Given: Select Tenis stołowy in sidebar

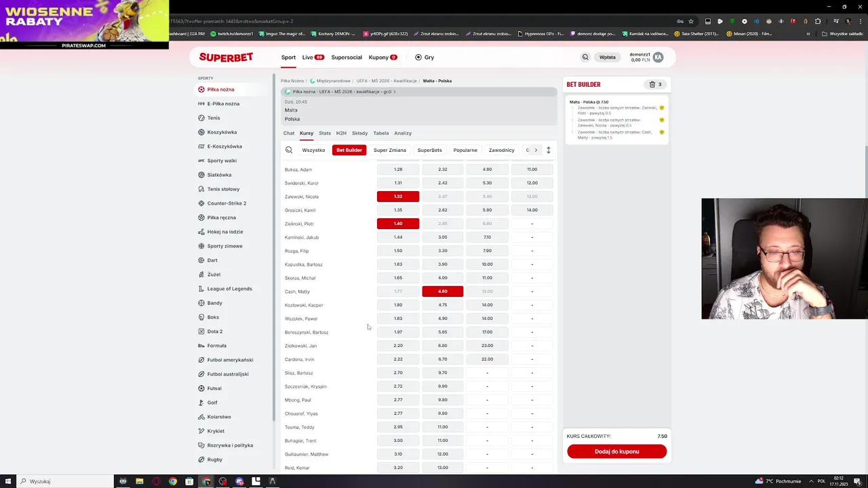Looking at the screenshot, I should (x=218, y=189).
